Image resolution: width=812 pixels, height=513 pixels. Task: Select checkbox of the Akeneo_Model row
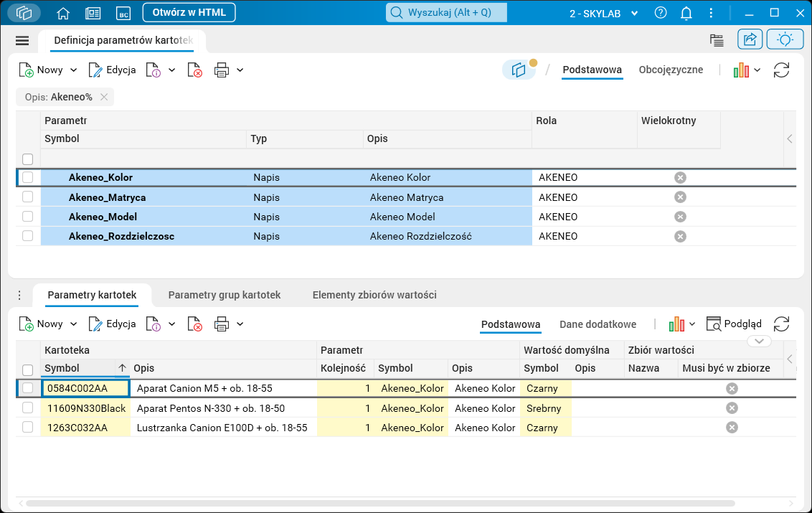[x=28, y=217]
